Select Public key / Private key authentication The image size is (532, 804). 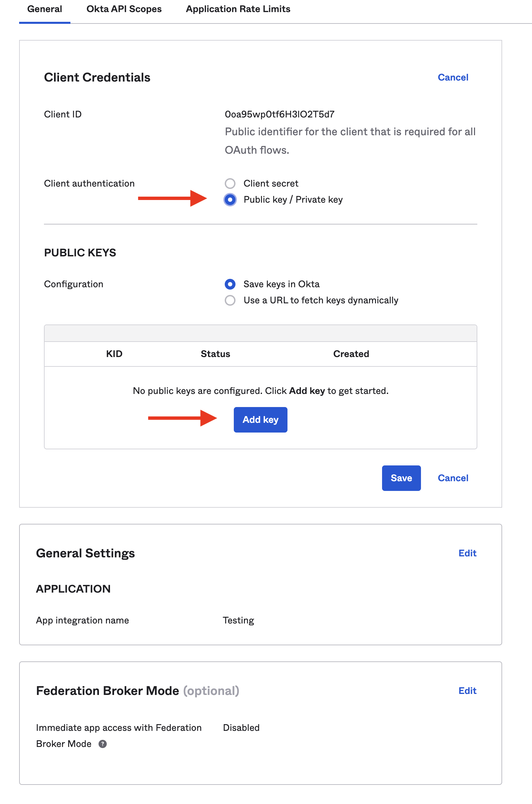pos(230,200)
